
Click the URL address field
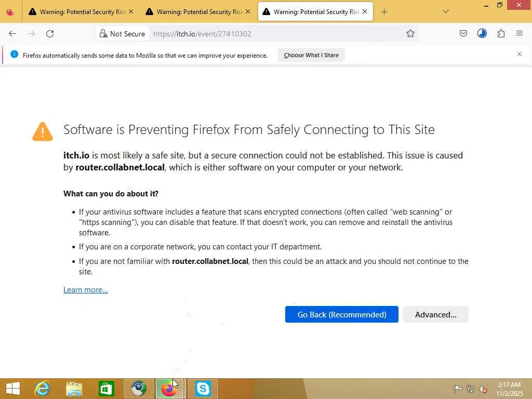tap(275, 34)
